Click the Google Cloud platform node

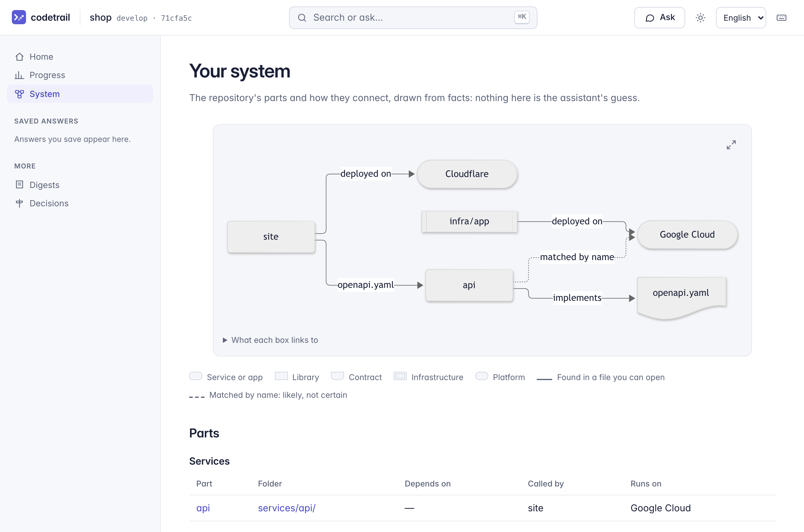[687, 234]
